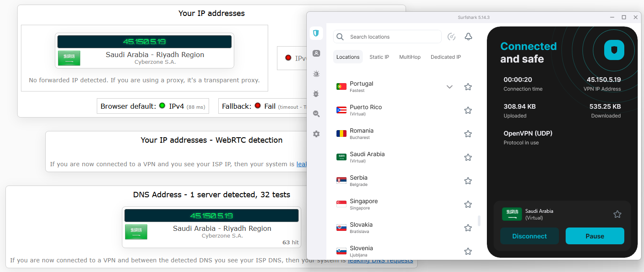This screenshot has width=644, height=272.
Task: Click the Disconnect button
Action: pyautogui.click(x=530, y=236)
